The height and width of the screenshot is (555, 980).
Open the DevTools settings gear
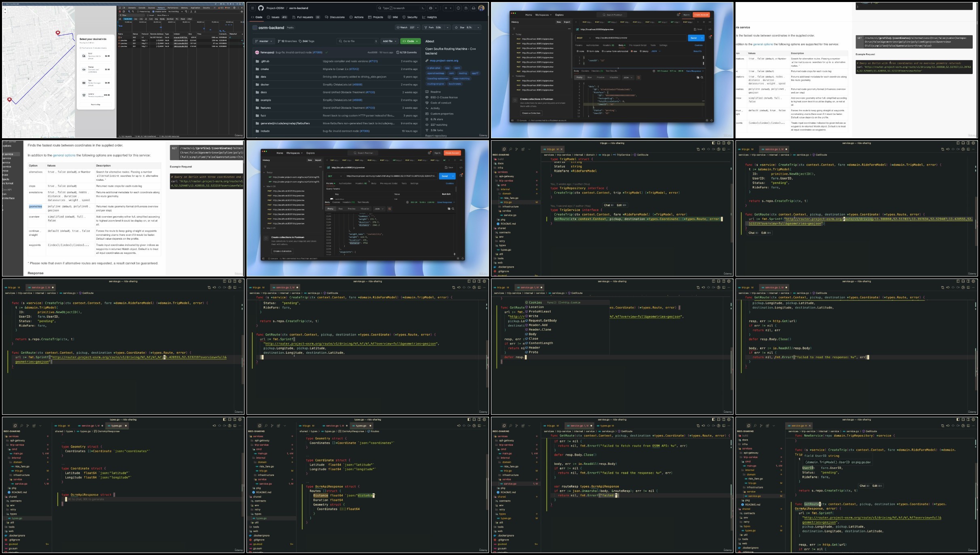click(x=234, y=8)
